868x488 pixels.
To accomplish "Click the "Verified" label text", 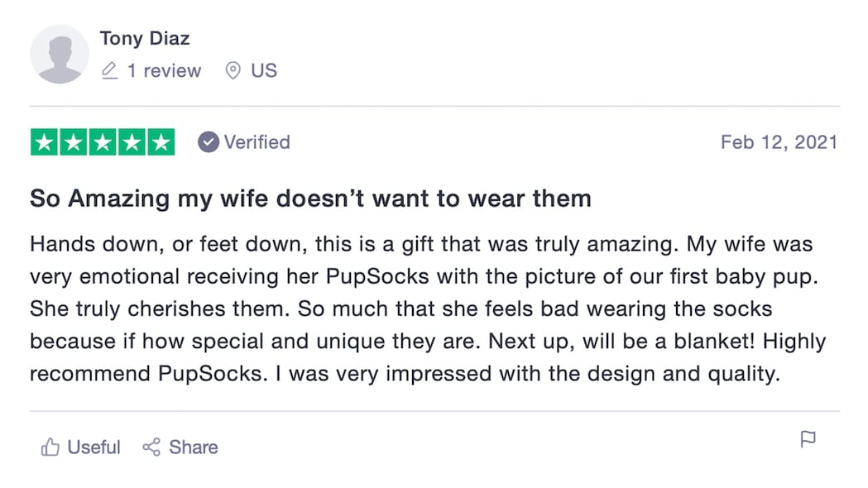I will coord(257,142).
